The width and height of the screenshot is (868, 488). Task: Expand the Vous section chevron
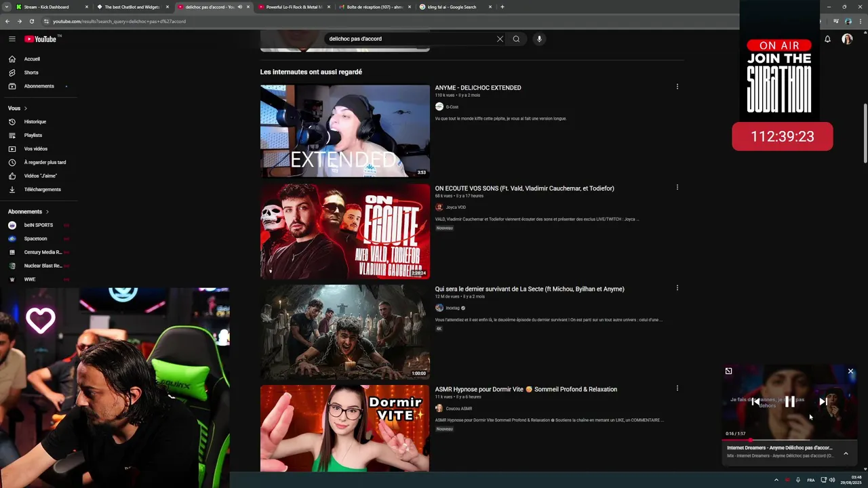[26, 108]
